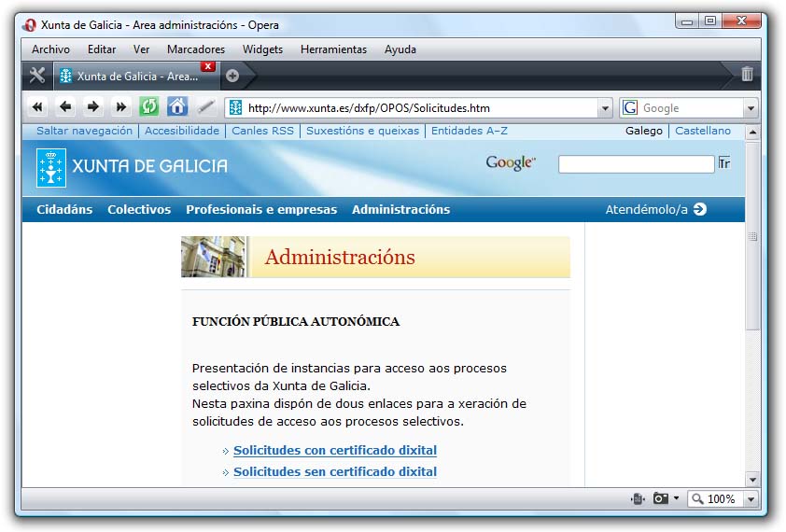Click the vertical scrollbar thumb
Viewport: 786px width, 532px height.
752,235
